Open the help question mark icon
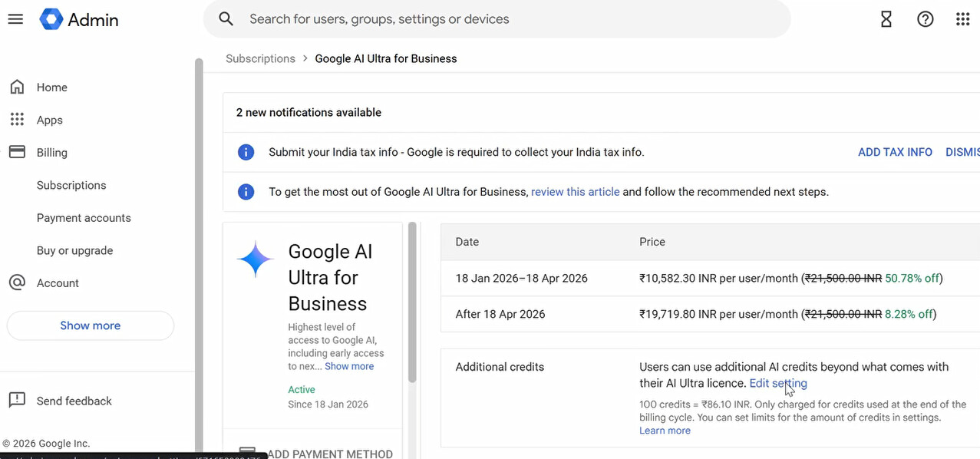This screenshot has height=459, width=980. pyautogui.click(x=926, y=19)
